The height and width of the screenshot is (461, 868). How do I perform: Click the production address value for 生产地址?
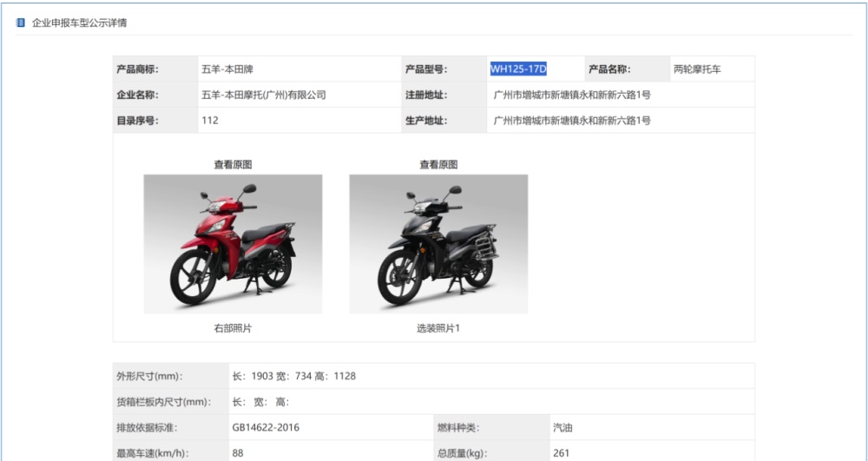[572, 121]
